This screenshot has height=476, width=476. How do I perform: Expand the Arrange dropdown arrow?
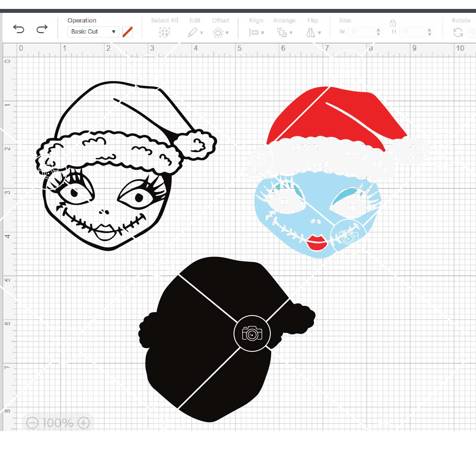point(291,33)
